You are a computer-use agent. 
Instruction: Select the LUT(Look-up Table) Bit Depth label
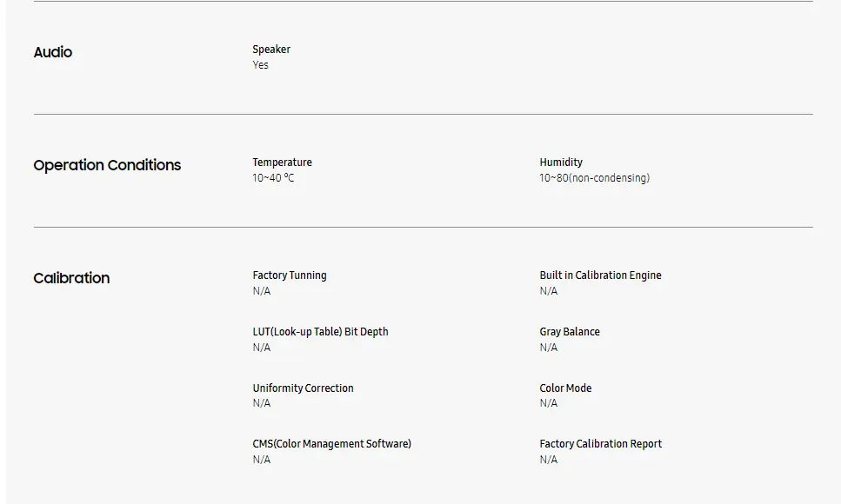(320, 332)
